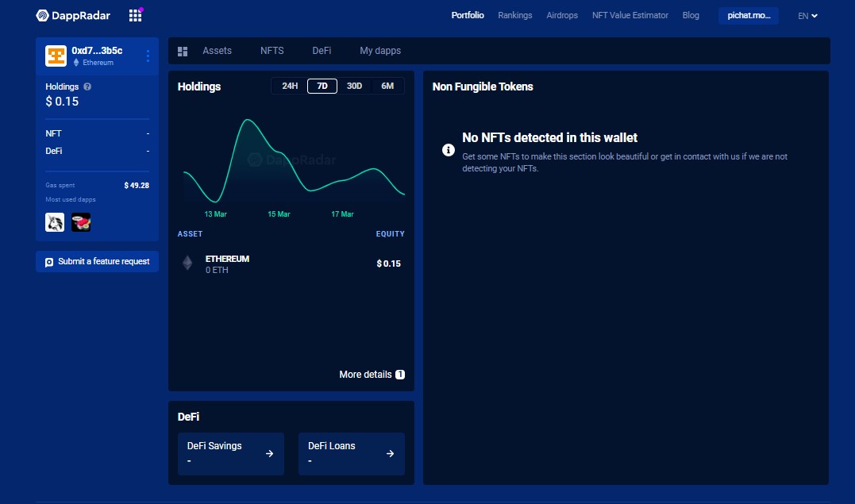Image resolution: width=855 pixels, height=504 pixels.
Task: Click the Gas spent $ 49.28 value
Action: [x=137, y=186]
